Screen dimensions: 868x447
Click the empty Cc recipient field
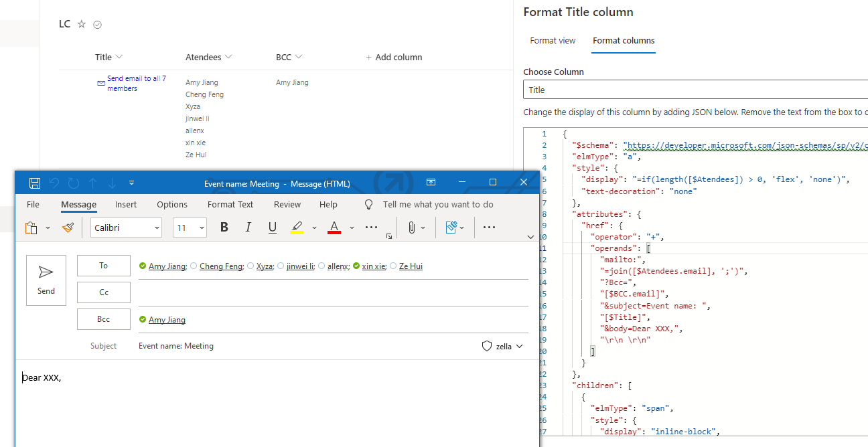[334, 292]
